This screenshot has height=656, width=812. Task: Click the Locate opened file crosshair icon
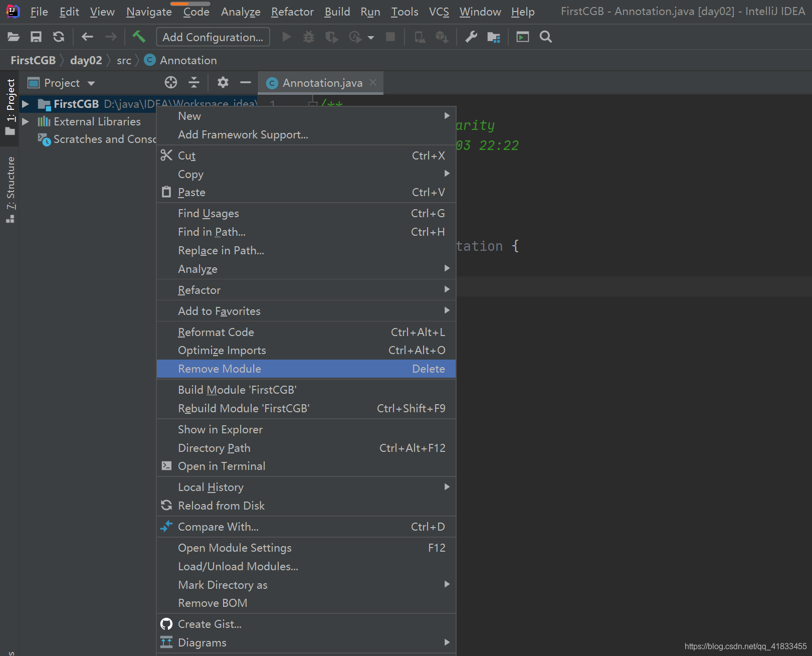point(171,82)
